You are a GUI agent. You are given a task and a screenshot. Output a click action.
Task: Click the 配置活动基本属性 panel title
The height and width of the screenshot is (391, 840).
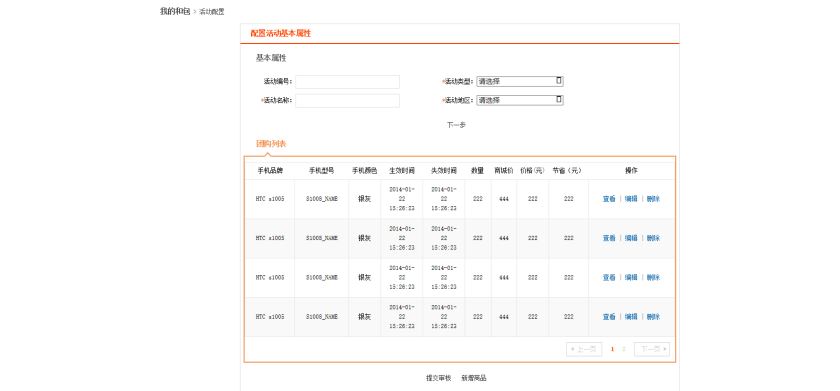tap(281, 33)
